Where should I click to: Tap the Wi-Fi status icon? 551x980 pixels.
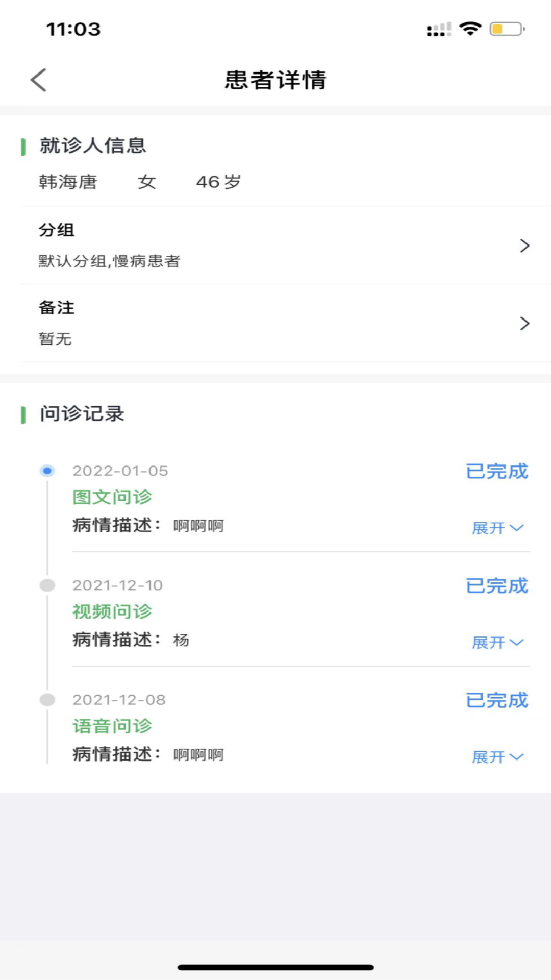click(470, 29)
